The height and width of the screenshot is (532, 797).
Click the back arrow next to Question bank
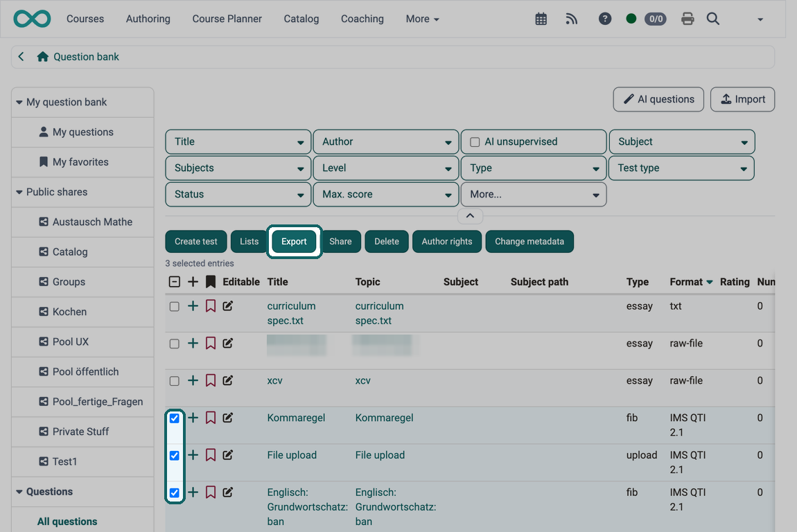(x=21, y=56)
